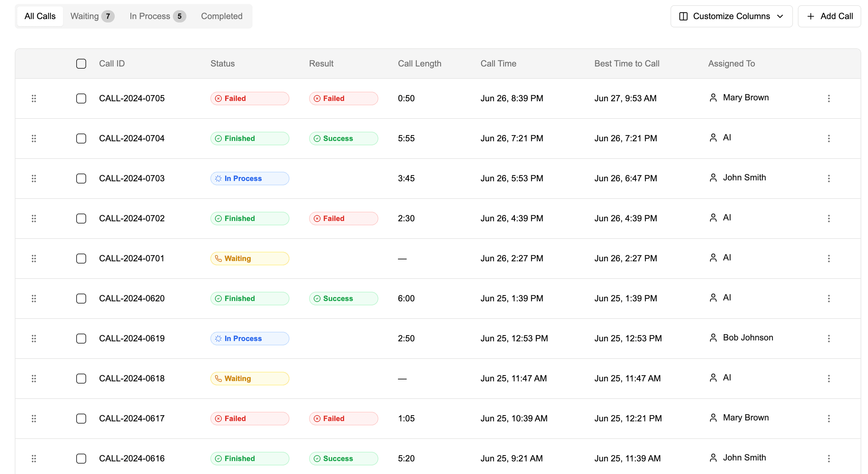Viewport: 868px width, 474px height.
Task: Open row actions menu for CALL-2024-0705
Action: 829,98
